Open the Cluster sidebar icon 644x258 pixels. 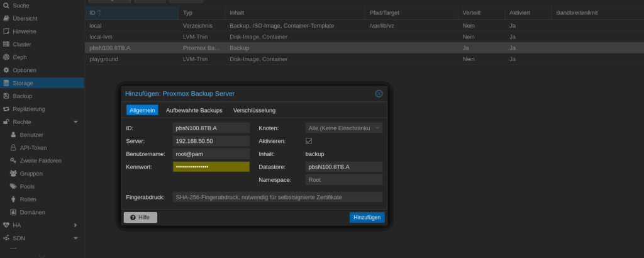6,44
